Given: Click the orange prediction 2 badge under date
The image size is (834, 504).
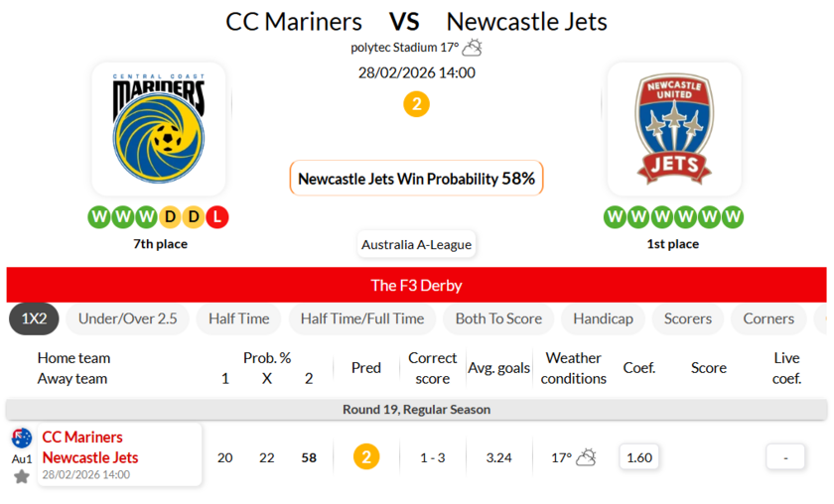Looking at the screenshot, I should point(417,103).
